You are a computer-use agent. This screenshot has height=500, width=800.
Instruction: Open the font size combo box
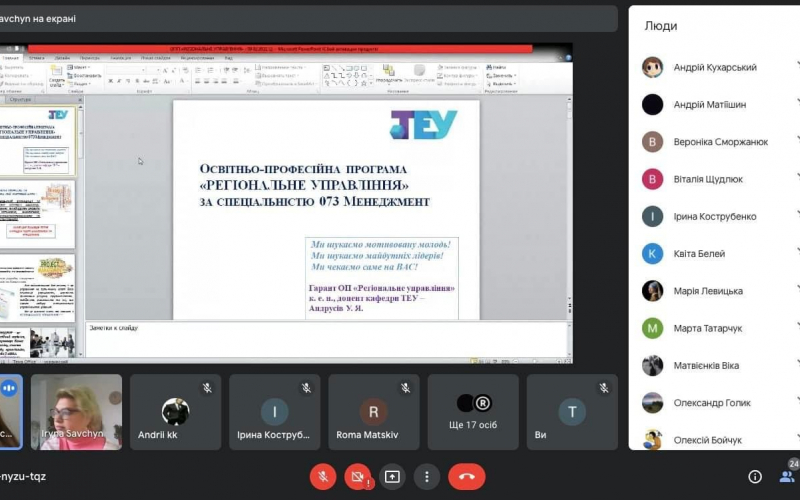[x=155, y=70]
